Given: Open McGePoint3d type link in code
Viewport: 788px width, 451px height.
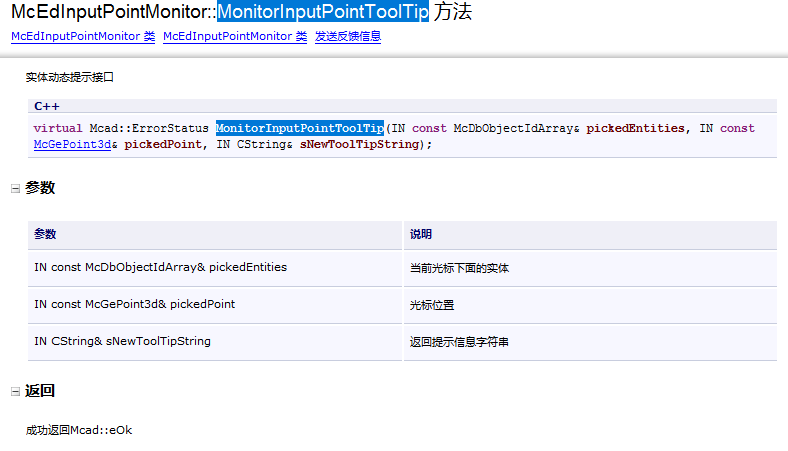Looking at the screenshot, I should tap(72, 144).
